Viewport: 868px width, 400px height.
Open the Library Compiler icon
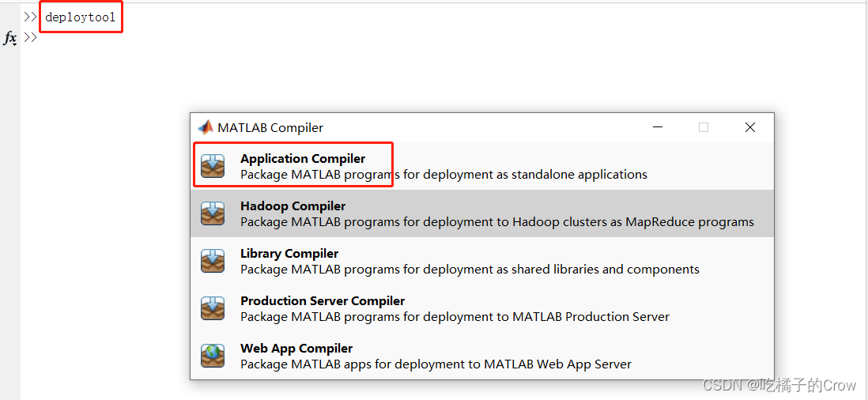point(213,261)
